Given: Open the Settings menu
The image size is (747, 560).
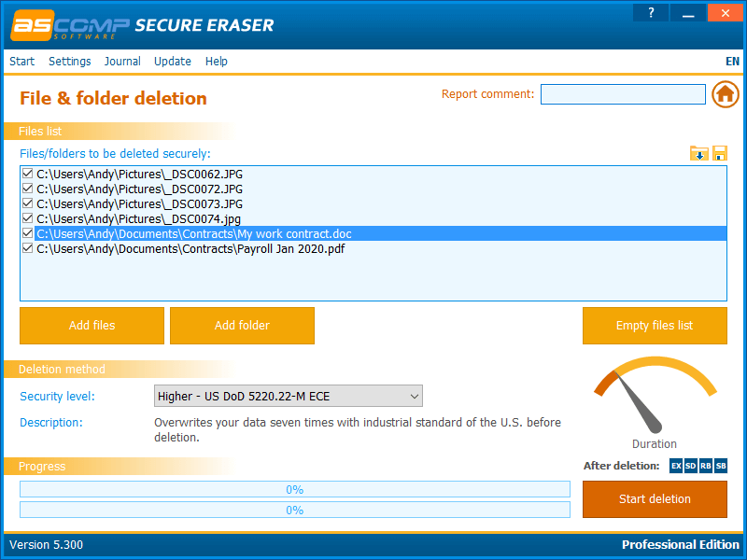Looking at the screenshot, I should pos(70,61).
